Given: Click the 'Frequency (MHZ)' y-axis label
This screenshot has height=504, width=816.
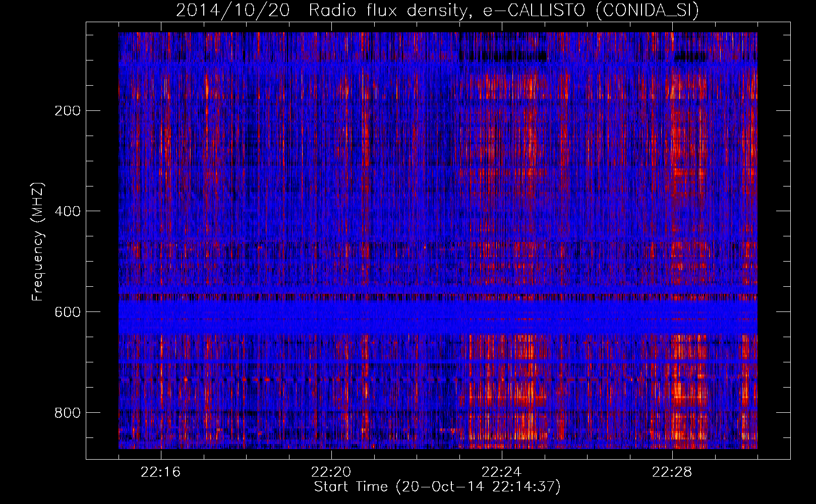Looking at the screenshot, I should (38, 242).
